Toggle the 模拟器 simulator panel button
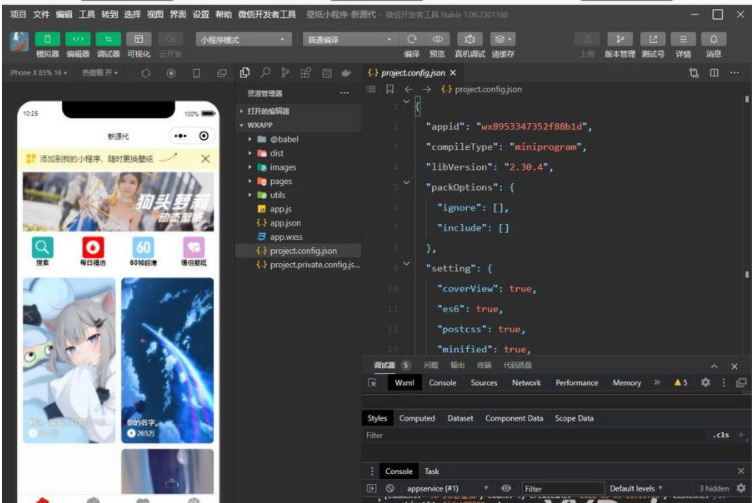This screenshot has width=756, height=503. (47, 39)
